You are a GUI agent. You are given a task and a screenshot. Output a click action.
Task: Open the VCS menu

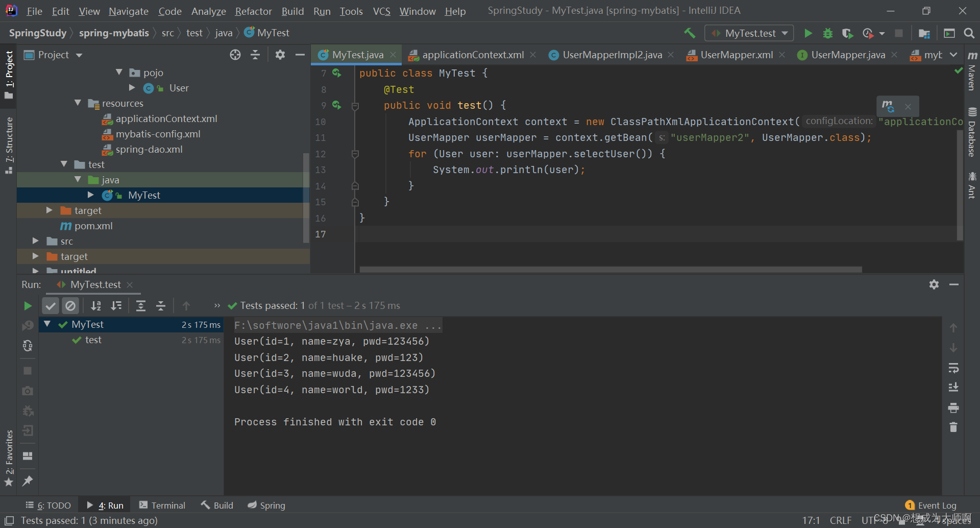[x=381, y=11]
